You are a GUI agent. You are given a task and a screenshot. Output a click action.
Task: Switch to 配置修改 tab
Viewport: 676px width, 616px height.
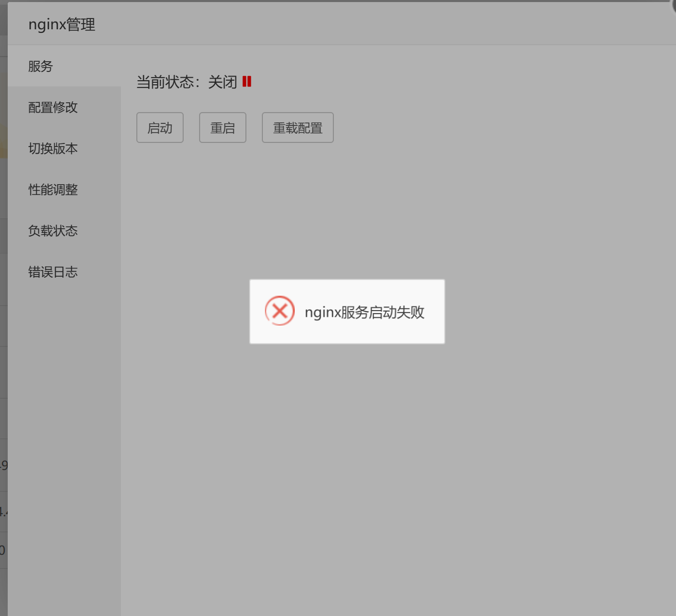point(64,107)
